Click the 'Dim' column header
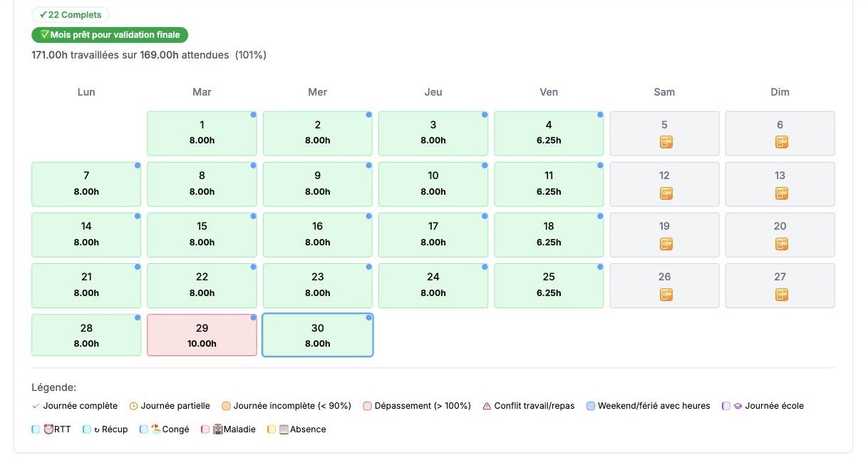 [780, 92]
